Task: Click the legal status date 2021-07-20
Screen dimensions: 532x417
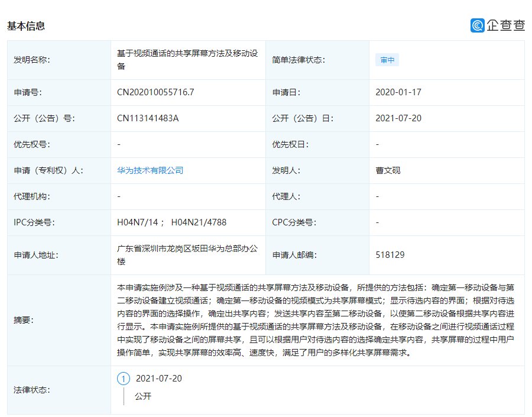Action: point(159,379)
